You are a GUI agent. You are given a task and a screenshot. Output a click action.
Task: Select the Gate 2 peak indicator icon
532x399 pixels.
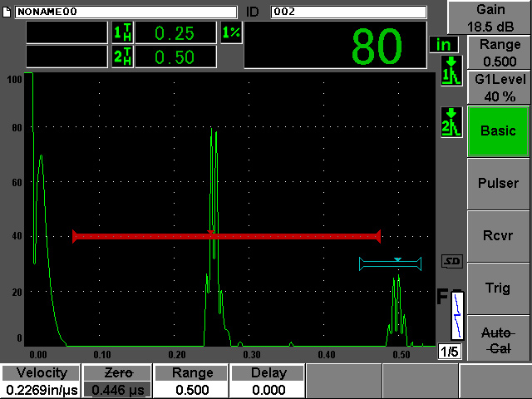pyautogui.click(x=450, y=121)
